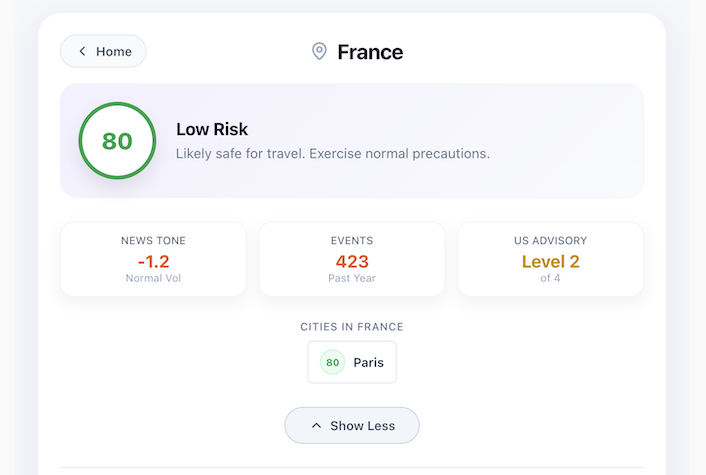Click the Low Risk heading
706x475 pixels.
pos(212,129)
